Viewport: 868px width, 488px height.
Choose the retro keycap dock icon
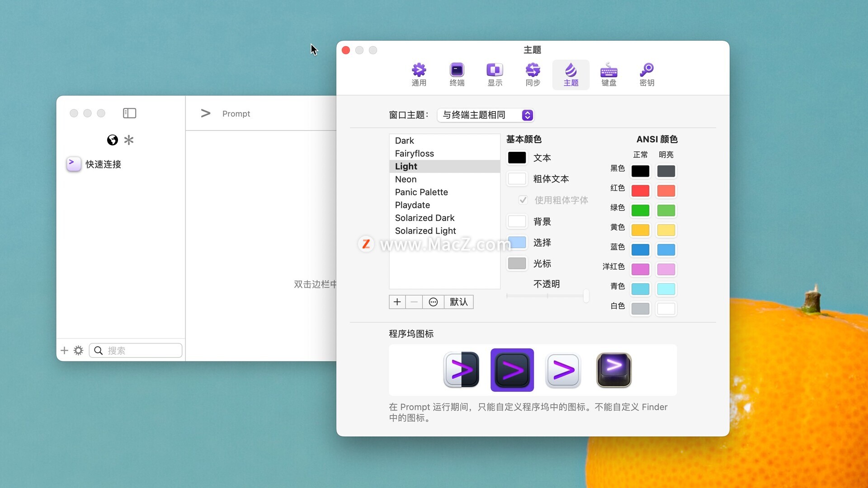[613, 370]
